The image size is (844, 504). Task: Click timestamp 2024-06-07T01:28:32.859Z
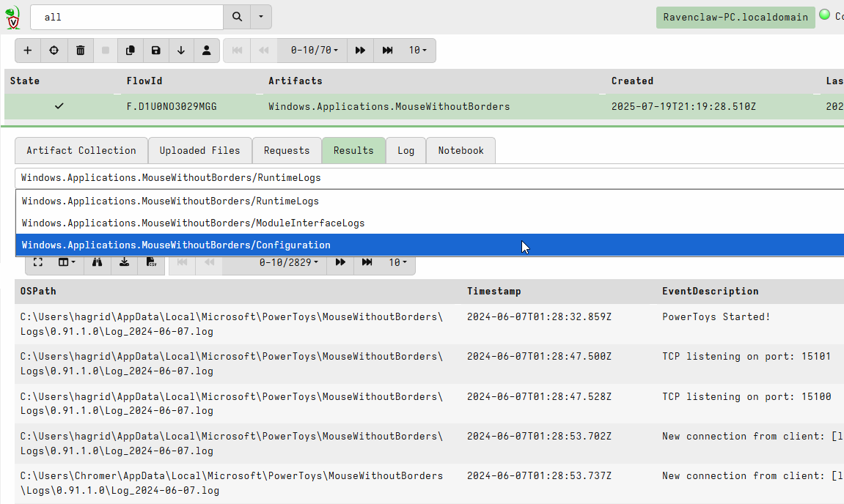point(539,317)
